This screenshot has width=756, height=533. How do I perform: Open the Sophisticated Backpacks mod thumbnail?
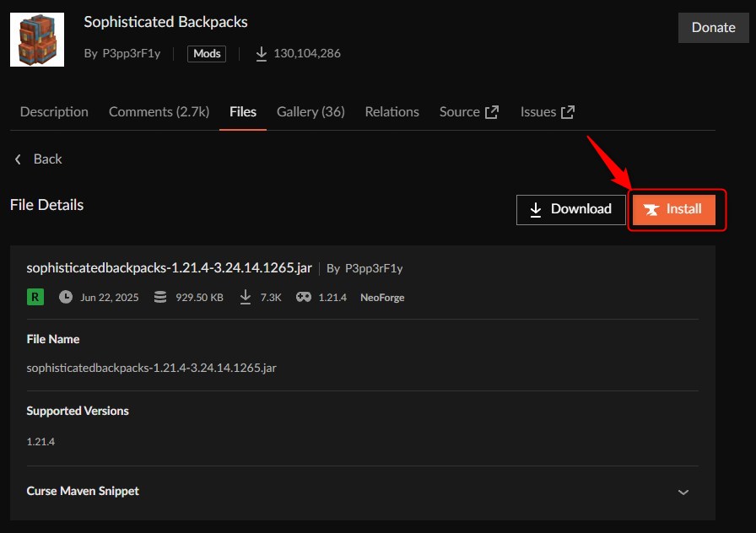[x=37, y=40]
